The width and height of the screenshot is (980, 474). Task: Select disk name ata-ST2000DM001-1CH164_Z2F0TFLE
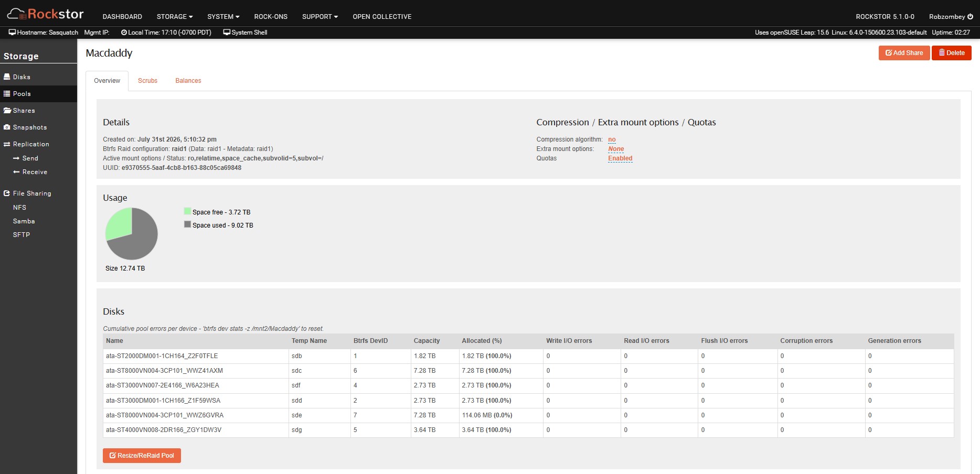[x=162, y=356]
